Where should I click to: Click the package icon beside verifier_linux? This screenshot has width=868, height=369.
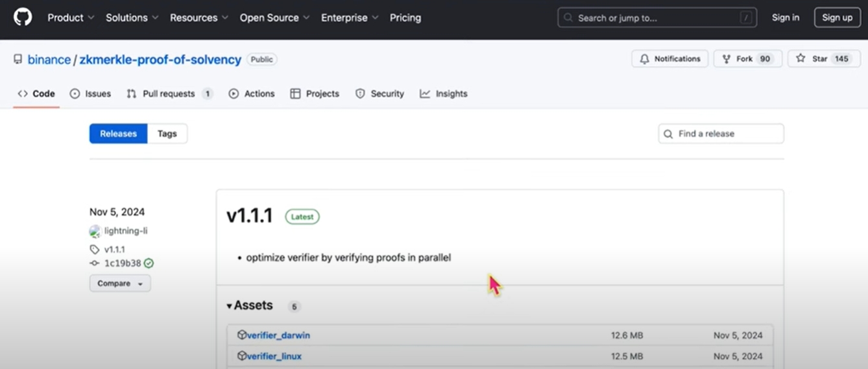tap(242, 356)
